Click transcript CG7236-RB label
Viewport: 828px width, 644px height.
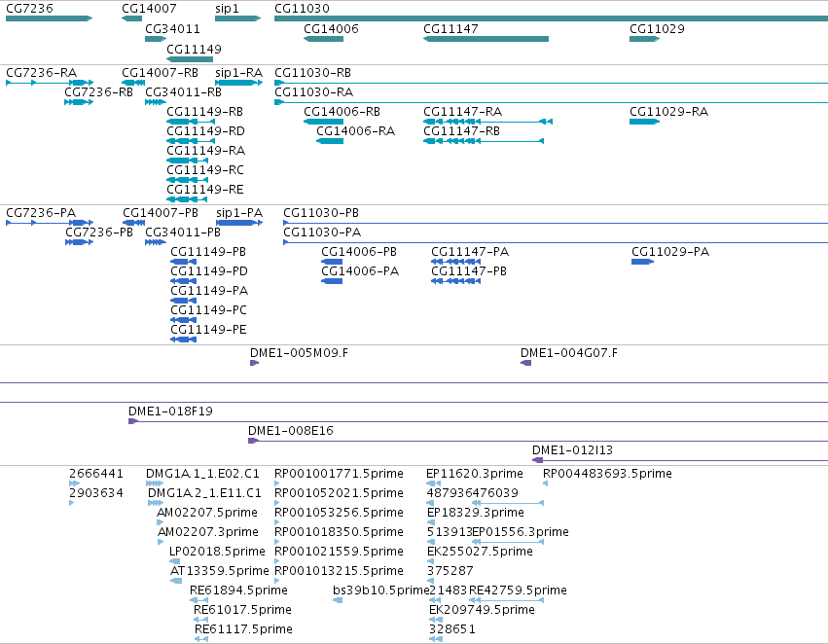pos(98,91)
